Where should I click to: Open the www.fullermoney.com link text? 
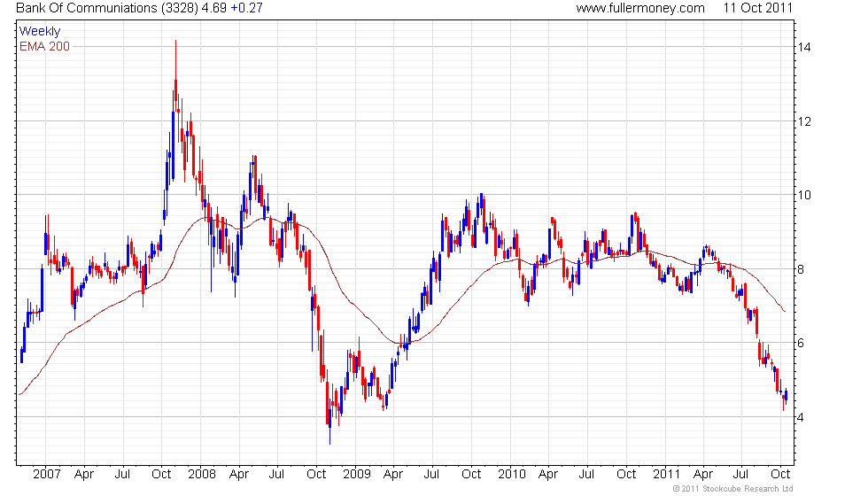point(639,8)
